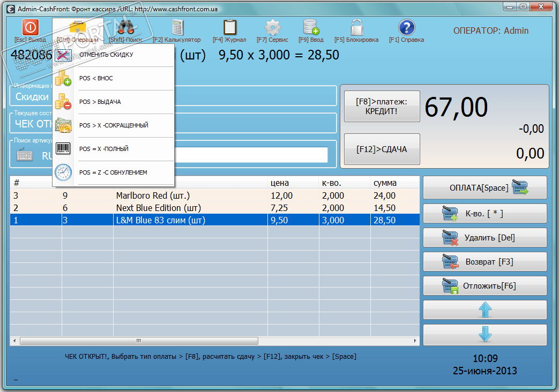Click coins with plus deposit icon
Screen dimensions: 559x392
(63, 78)
